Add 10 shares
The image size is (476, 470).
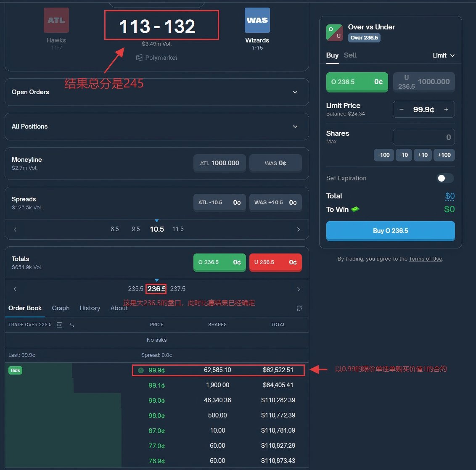click(423, 155)
